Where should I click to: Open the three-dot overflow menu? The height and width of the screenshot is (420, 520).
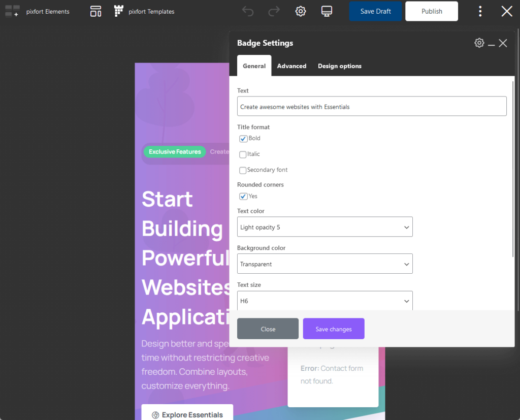click(480, 11)
